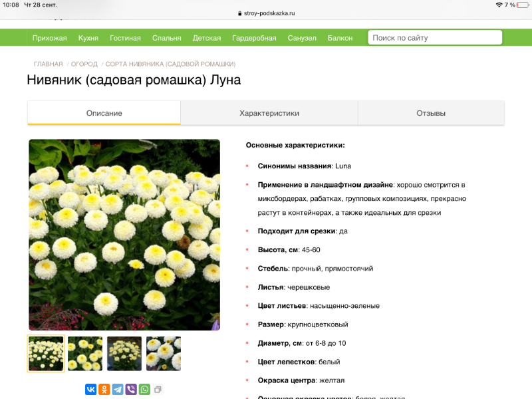This screenshot has height=399, width=532.
Task: Click the ГЛАВНАЯ breadcrumb link
Action: click(x=49, y=64)
